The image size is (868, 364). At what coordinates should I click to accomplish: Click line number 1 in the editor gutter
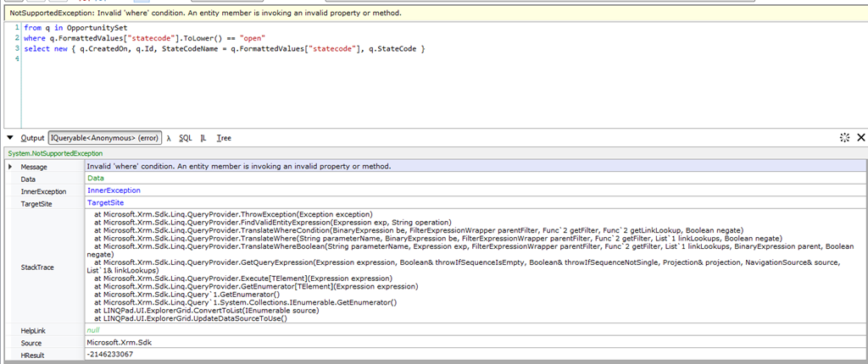click(x=17, y=28)
